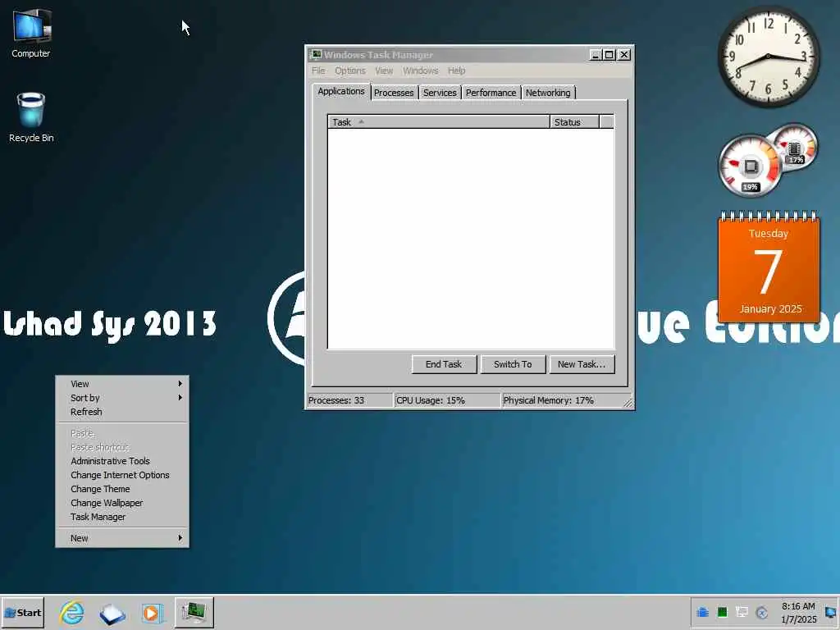Image resolution: width=840 pixels, height=630 pixels.
Task: Switch to the Networking tab
Action: click(548, 93)
